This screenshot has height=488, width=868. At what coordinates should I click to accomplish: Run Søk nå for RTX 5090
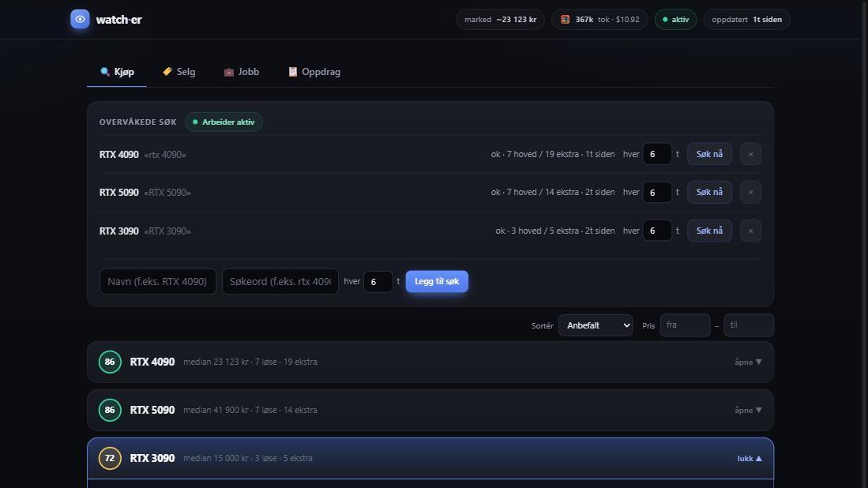click(x=709, y=192)
